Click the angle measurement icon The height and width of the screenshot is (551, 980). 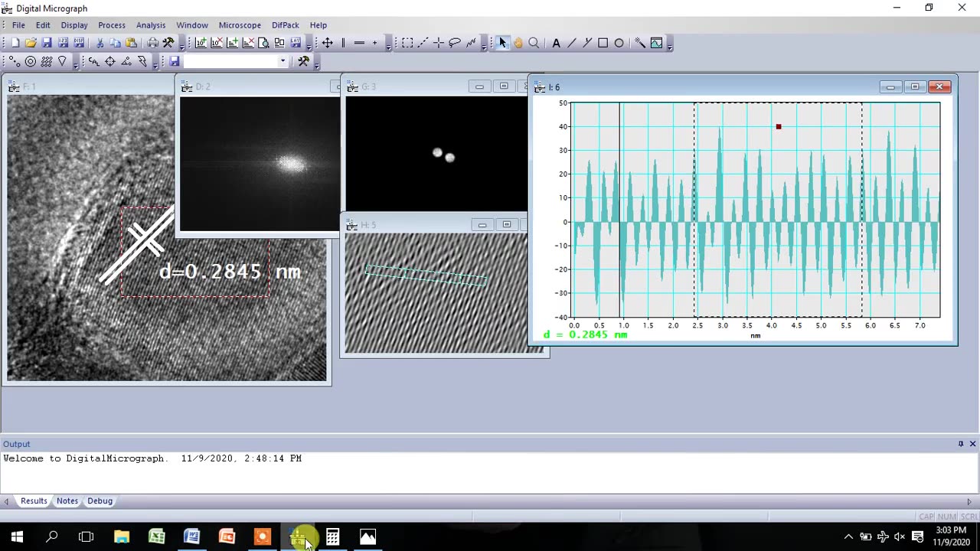[126, 61]
